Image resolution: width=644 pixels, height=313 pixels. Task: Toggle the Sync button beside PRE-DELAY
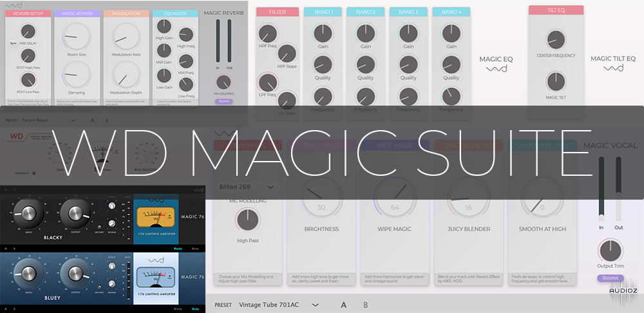pyautogui.click(x=13, y=43)
